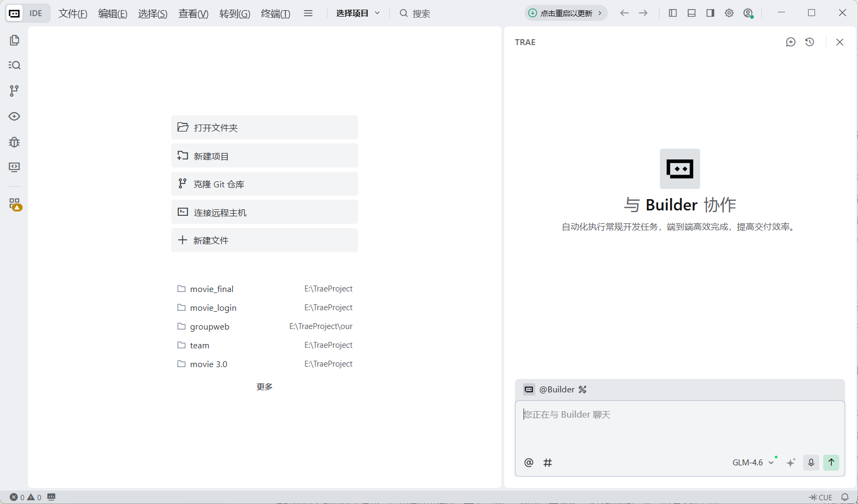Click the optimize prompt sparkle icon
Screen dimensions: 858x504
point(791,462)
